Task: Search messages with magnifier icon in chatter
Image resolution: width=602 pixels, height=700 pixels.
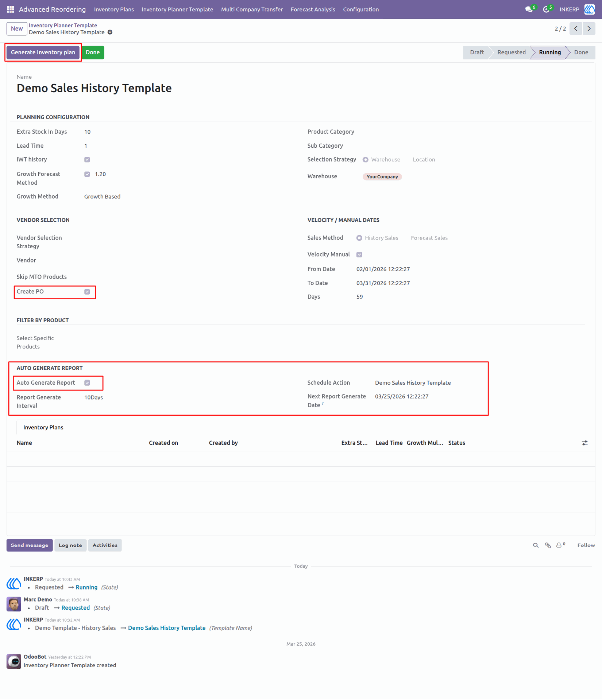Action: 536,545
